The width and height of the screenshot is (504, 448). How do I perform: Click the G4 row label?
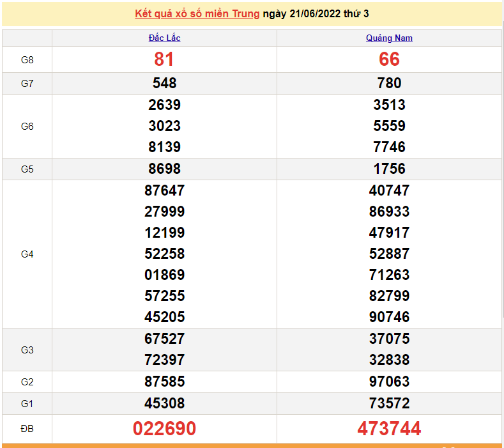tap(27, 254)
